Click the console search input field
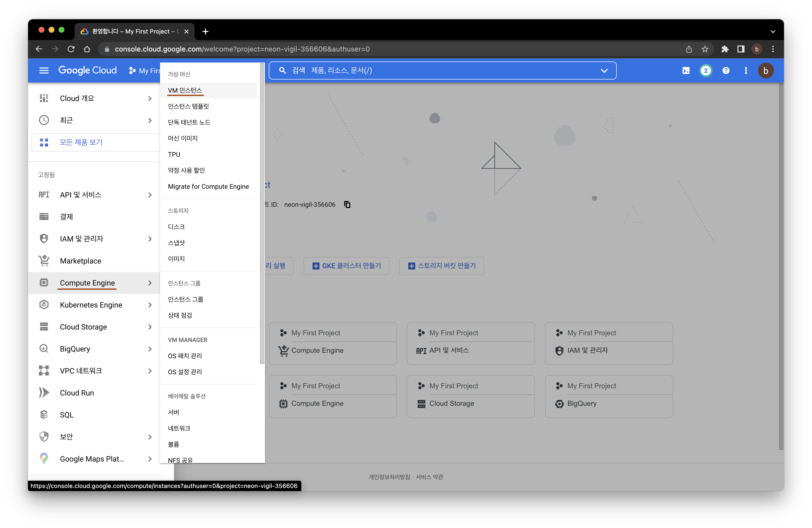 442,70
